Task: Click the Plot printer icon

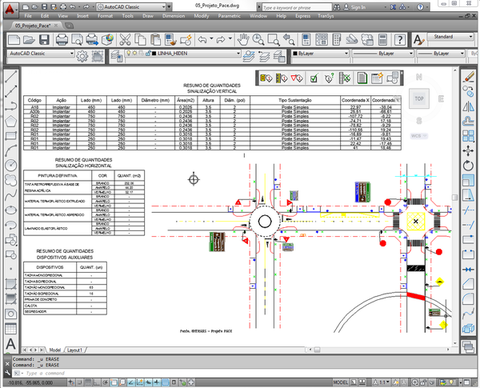Action: 62,40
